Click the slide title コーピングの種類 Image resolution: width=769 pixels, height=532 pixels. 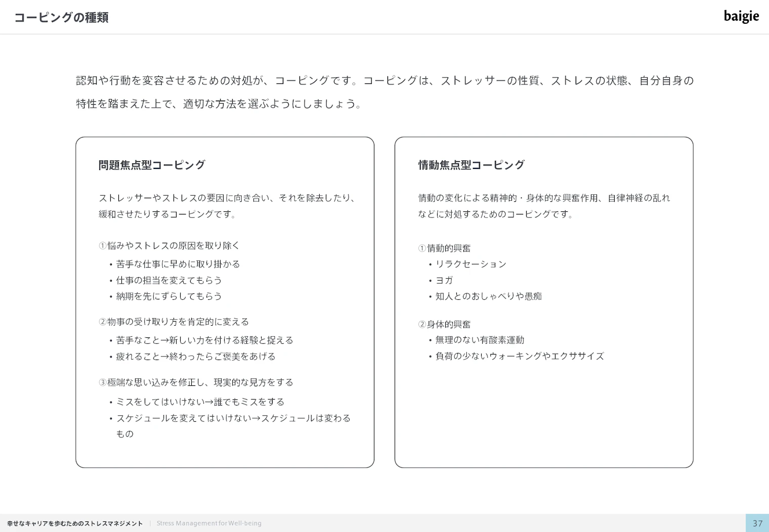point(61,18)
